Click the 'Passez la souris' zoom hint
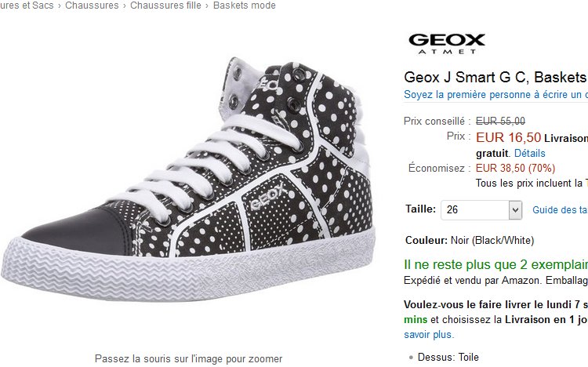The width and height of the screenshot is (588, 367). pos(188,358)
